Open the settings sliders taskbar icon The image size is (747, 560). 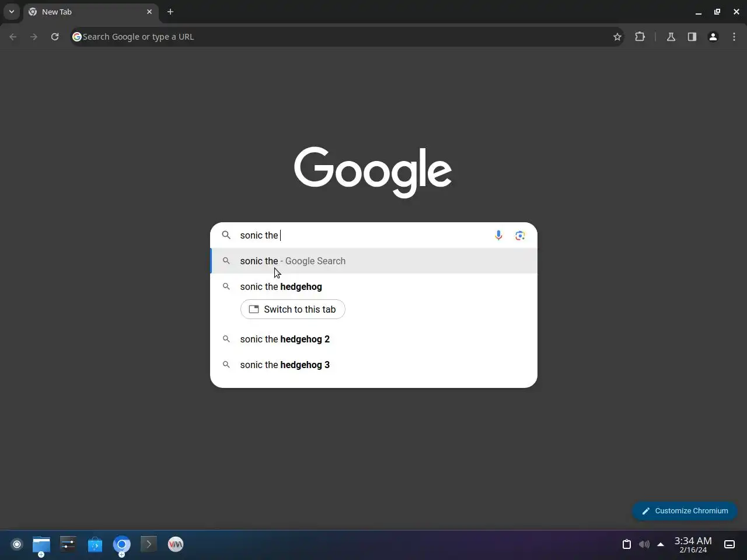tap(68, 544)
